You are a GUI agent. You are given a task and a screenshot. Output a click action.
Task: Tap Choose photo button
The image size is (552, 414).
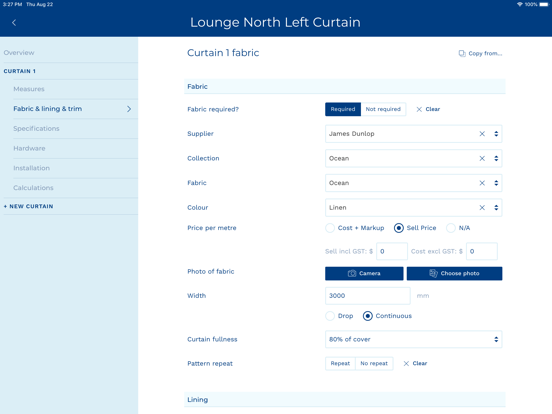454,274
